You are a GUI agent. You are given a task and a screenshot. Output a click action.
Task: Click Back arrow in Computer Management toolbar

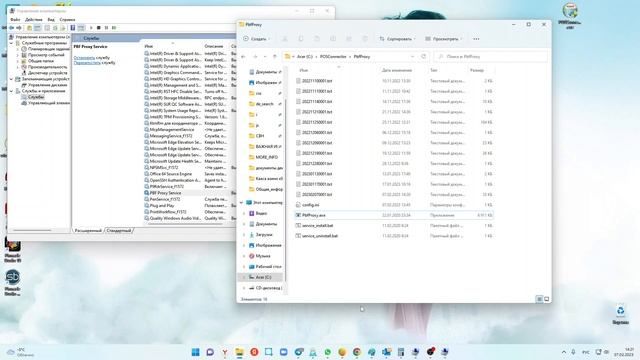pyautogui.click(x=12, y=28)
